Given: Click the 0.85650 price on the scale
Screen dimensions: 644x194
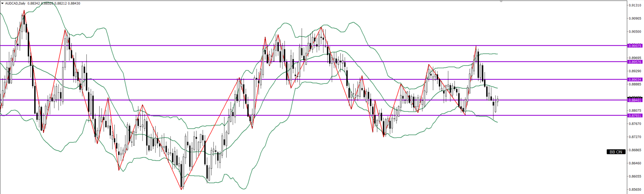Looking at the screenshot, I should (635, 190).
